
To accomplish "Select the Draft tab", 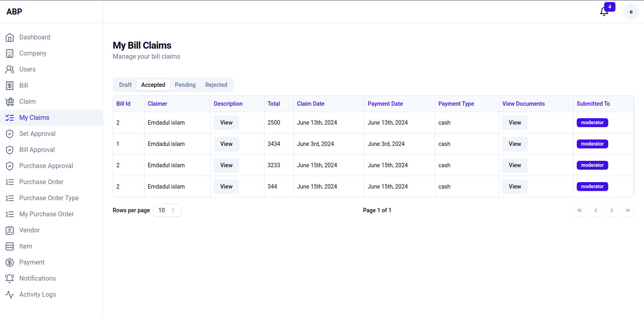I will [x=125, y=85].
